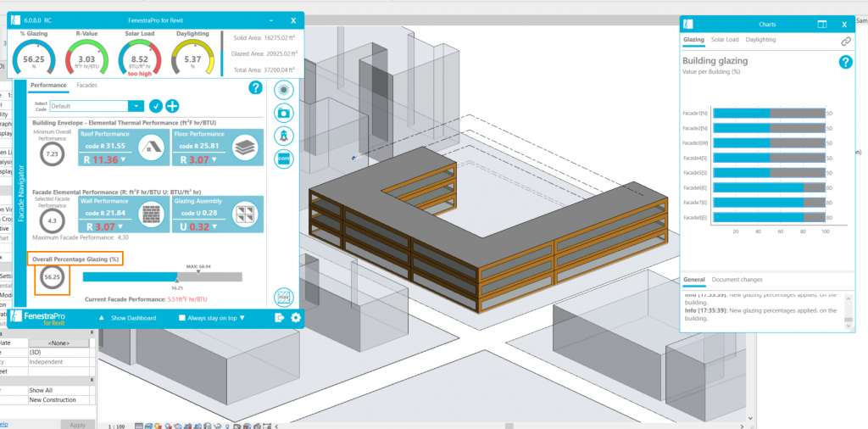868x429 pixels.
Task: Click the '1 : 100' view scale
Action: [x=116, y=426]
